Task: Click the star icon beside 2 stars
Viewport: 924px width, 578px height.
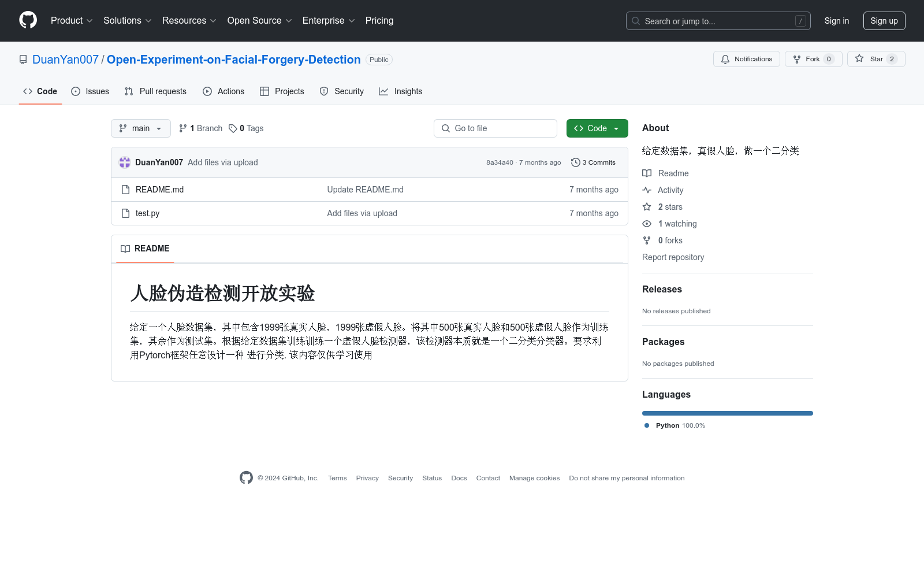Action: [647, 207]
